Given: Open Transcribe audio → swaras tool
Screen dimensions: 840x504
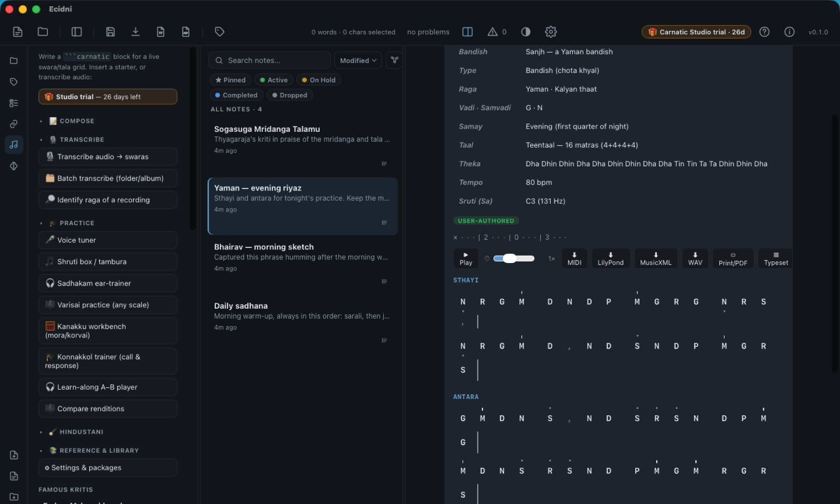Looking at the screenshot, I should [x=108, y=157].
